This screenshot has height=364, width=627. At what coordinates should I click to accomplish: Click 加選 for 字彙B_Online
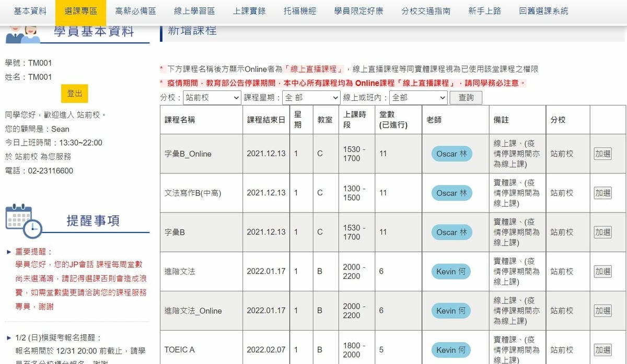[x=602, y=154]
